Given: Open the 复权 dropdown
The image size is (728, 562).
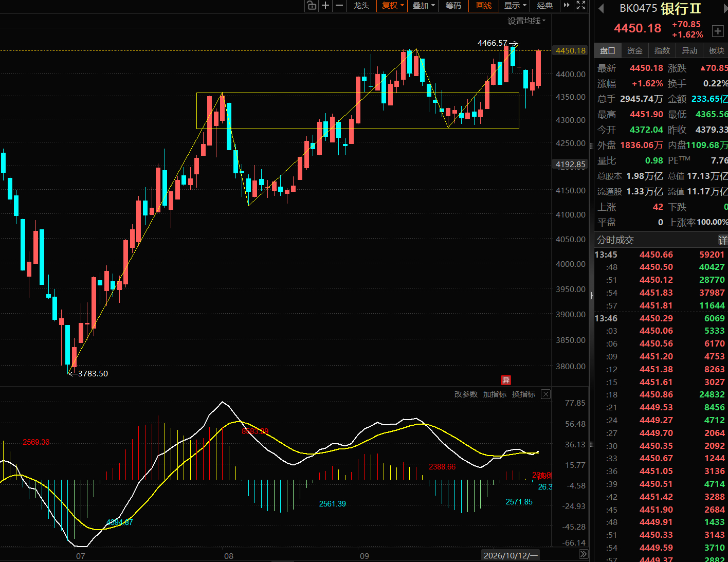Looking at the screenshot, I should tap(392, 6).
